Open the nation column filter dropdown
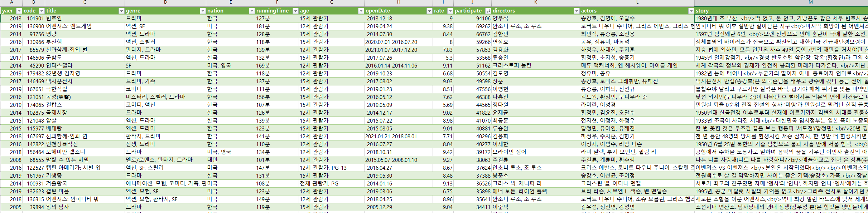The image size is (868, 213). 252,11
